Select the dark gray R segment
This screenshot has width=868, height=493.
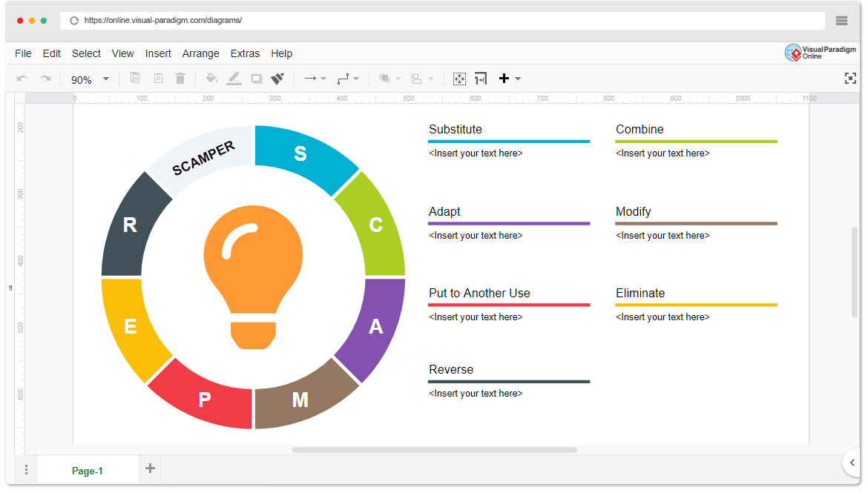130,225
